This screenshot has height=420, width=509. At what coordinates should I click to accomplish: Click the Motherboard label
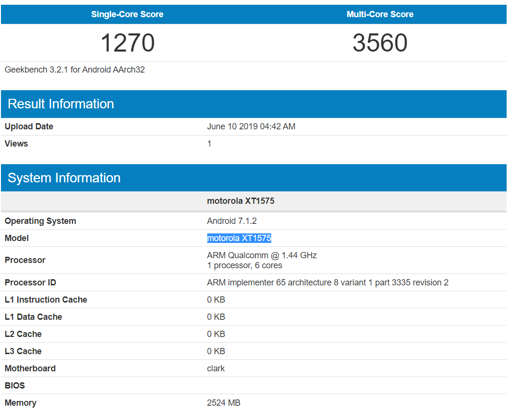(x=30, y=369)
